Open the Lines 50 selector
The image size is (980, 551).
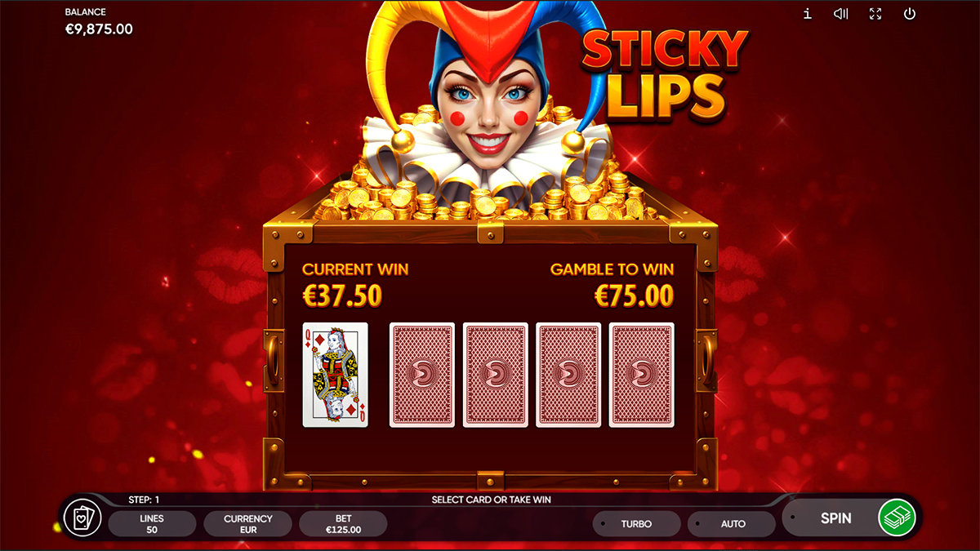pos(152,523)
